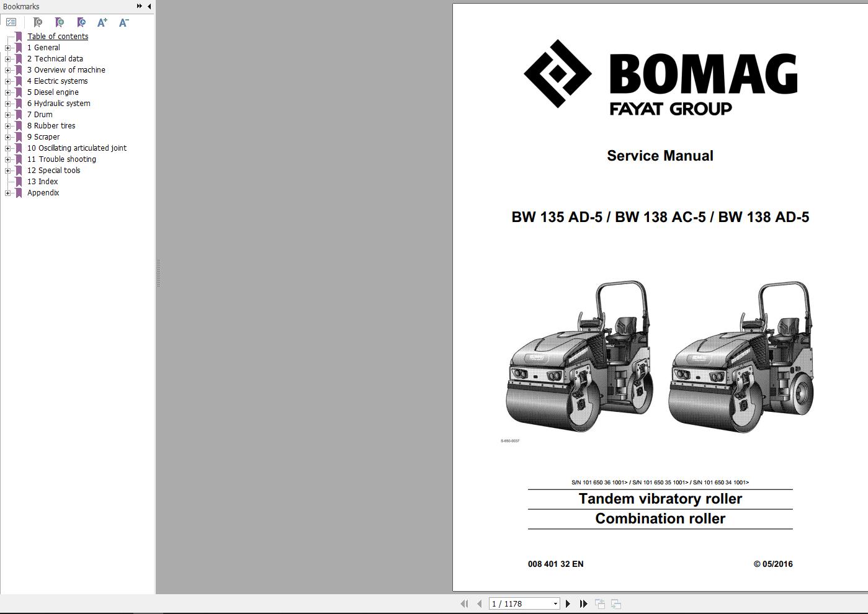868x614 pixels.
Task: Select the '11 Trouble shooting' bookmark
Action: (61, 159)
